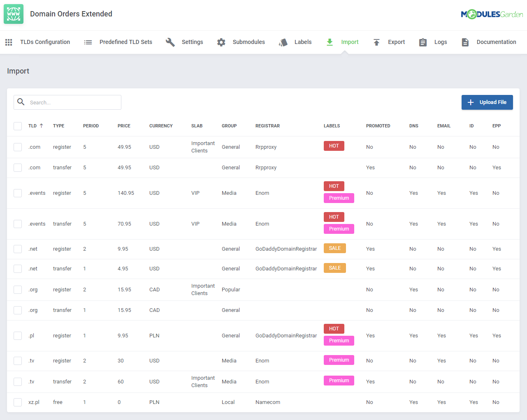Viewport: 527px width, 420px height.
Task: Open the ModulesGarden logo link
Action: click(492, 14)
